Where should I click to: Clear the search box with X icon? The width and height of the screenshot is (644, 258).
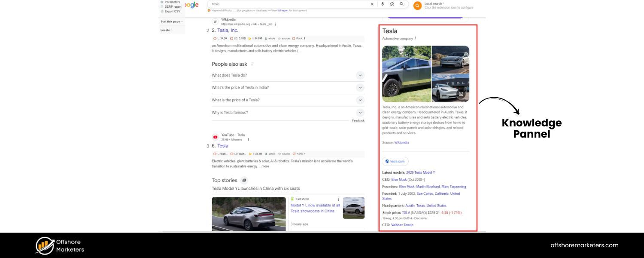point(372,4)
